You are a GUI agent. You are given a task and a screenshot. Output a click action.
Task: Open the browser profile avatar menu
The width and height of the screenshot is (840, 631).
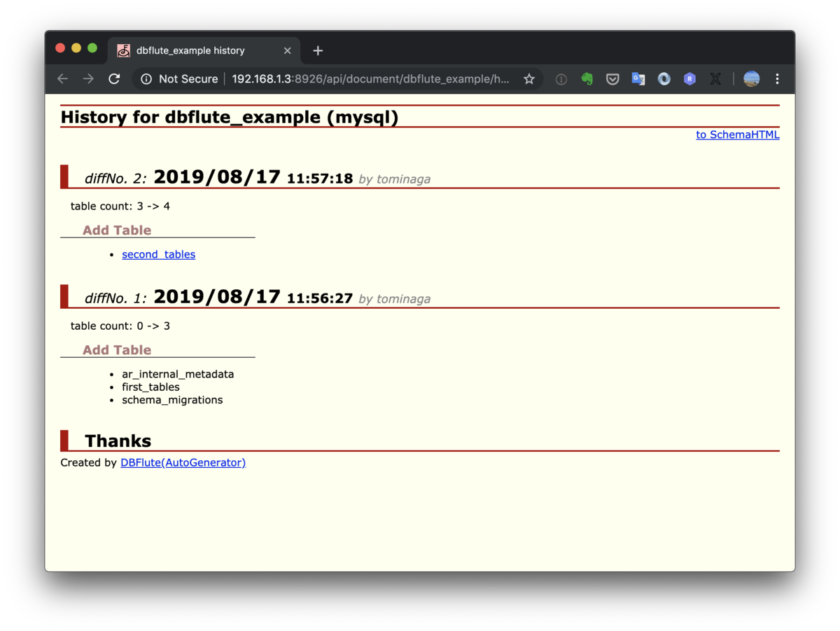(x=751, y=78)
